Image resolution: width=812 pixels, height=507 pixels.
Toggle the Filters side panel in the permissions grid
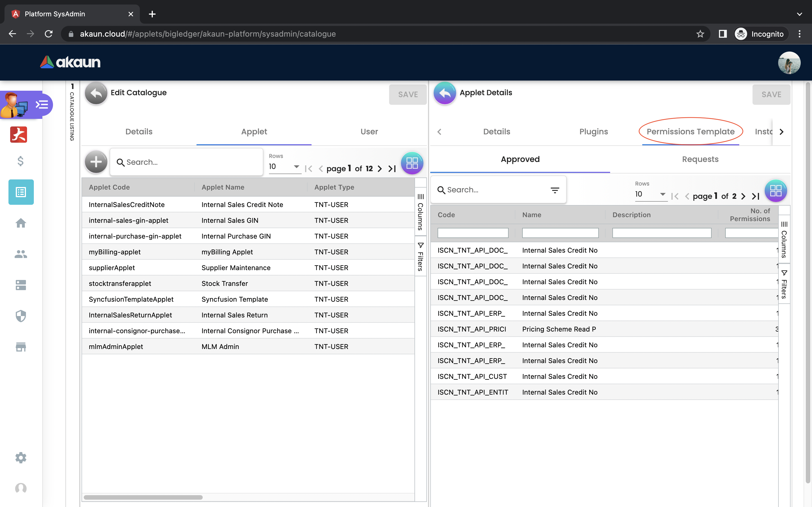[784, 284]
